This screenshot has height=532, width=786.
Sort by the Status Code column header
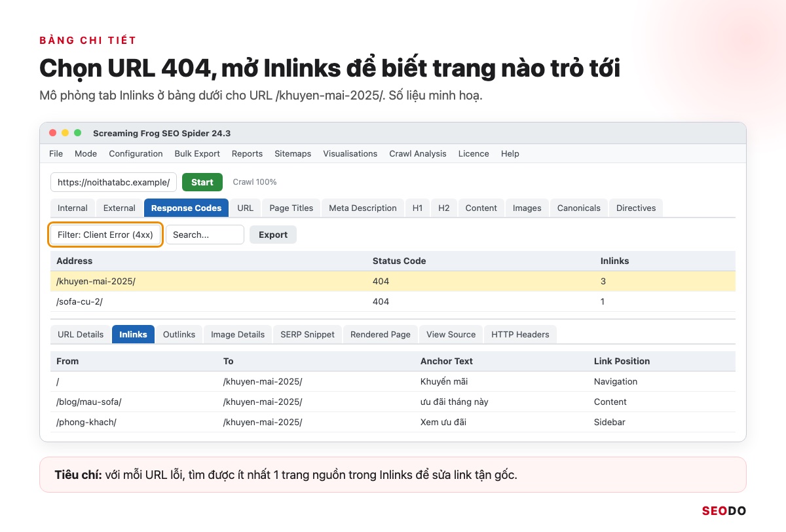click(400, 261)
